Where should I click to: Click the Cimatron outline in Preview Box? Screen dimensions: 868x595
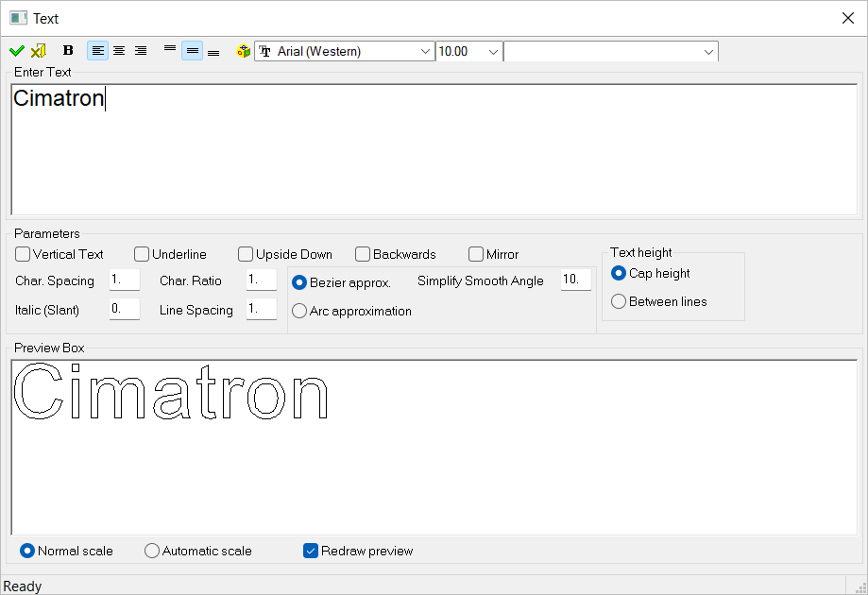click(171, 391)
